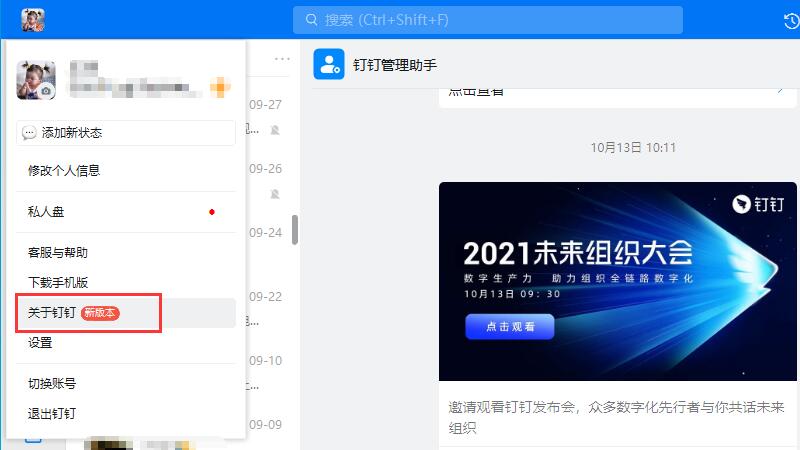Click the 添加新状态 status field
The width and height of the screenshot is (800, 450).
tap(126, 133)
